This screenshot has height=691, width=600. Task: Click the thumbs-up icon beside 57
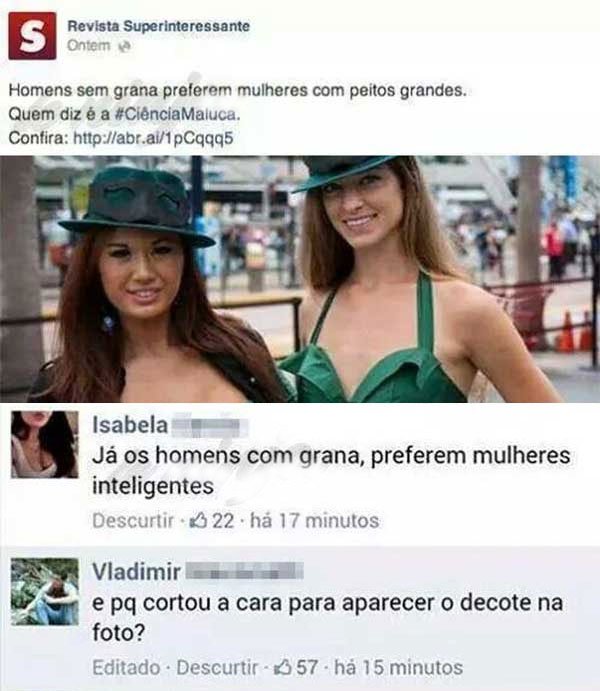pos(282,667)
